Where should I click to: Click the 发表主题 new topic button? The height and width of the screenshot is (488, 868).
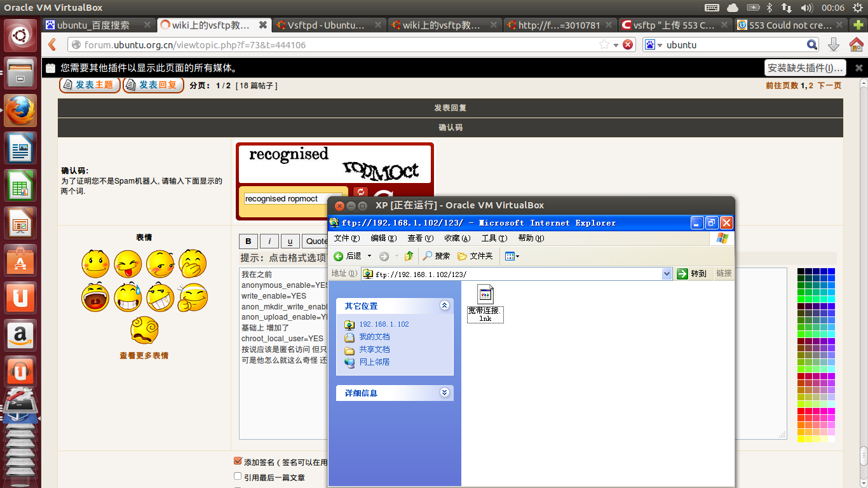(90, 85)
